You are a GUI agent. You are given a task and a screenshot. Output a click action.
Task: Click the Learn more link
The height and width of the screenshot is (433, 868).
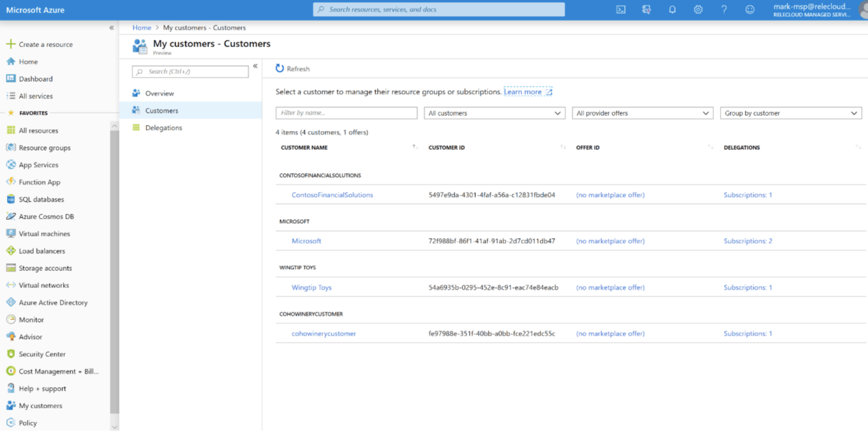tap(523, 92)
